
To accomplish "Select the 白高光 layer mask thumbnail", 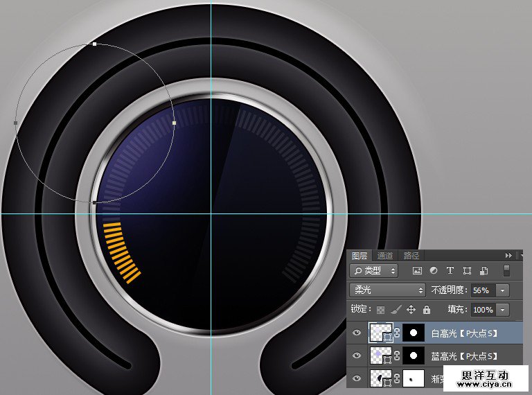I will [414, 333].
